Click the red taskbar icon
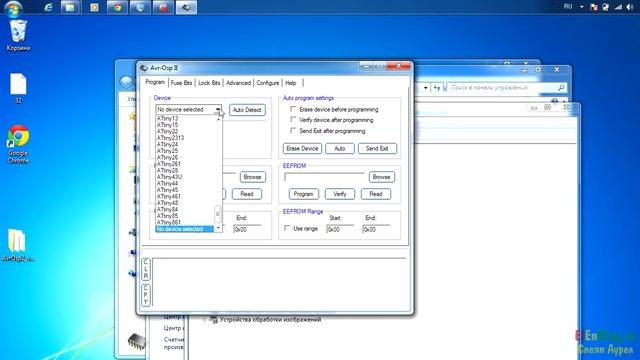Screen dimensions: 640x360 [163, 7]
